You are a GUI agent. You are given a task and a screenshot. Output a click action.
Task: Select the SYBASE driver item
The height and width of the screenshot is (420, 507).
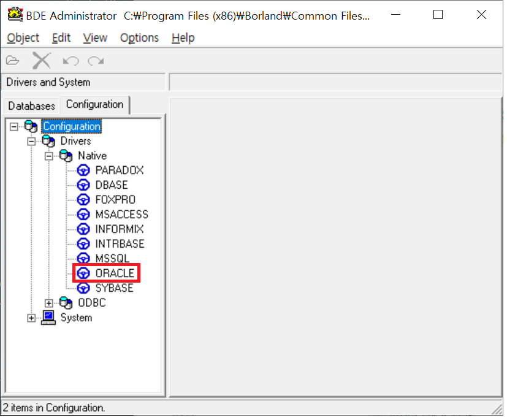coord(114,288)
